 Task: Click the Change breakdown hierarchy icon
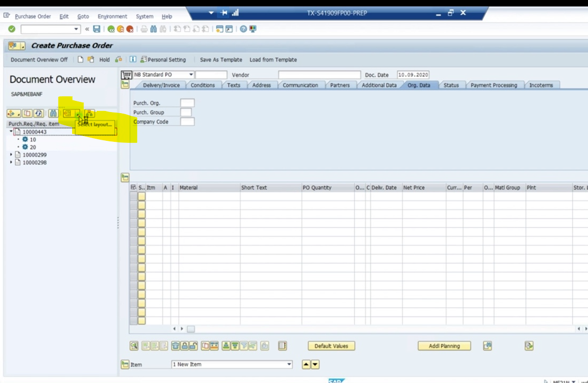point(90,113)
